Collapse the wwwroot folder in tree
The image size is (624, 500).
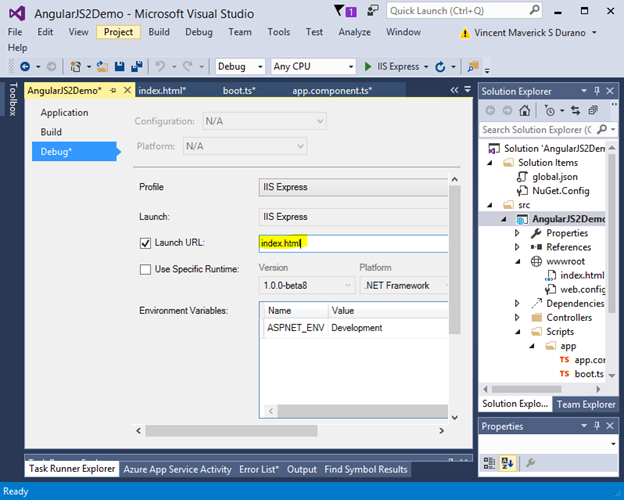coord(517,261)
